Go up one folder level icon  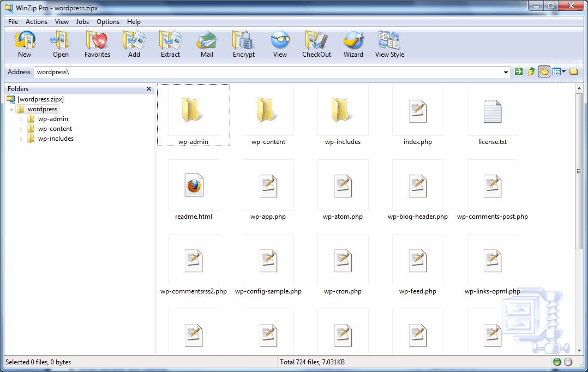tap(531, 72)
